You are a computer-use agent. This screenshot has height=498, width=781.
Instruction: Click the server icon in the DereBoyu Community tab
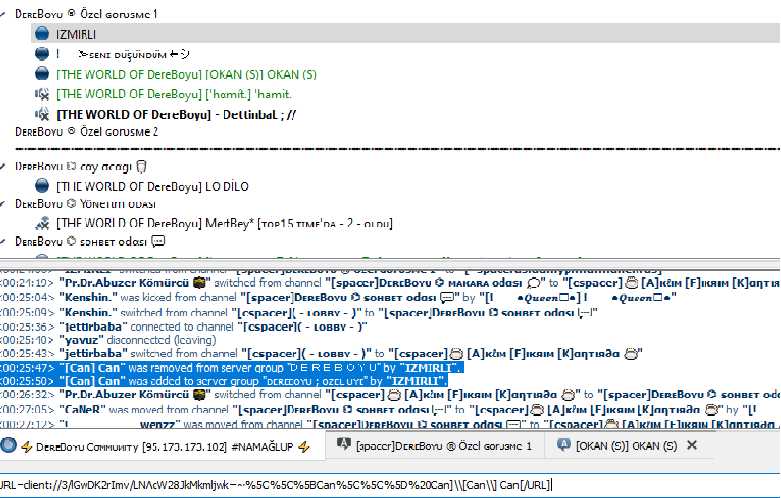tap(8, 445)
